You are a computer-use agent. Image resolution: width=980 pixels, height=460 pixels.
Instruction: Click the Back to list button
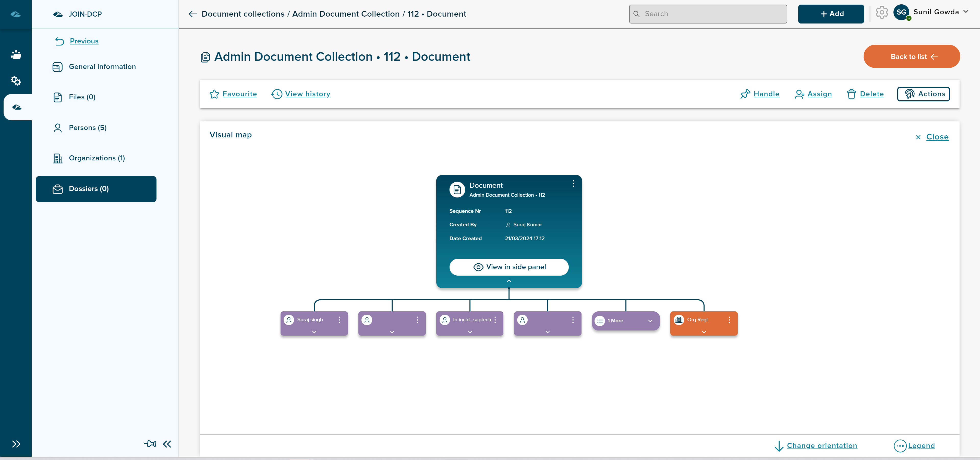(x=911, y=56)
